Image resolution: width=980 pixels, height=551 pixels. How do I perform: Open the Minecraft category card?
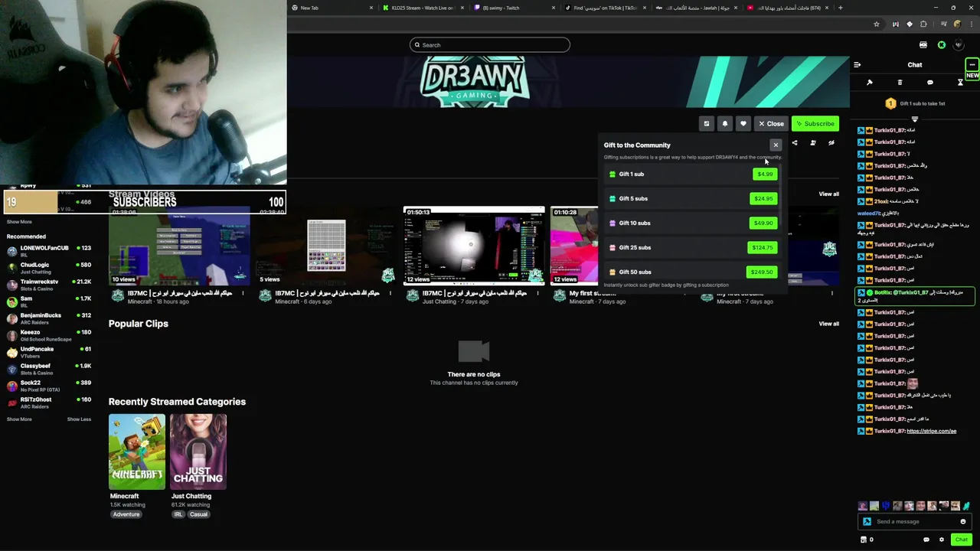137,452
